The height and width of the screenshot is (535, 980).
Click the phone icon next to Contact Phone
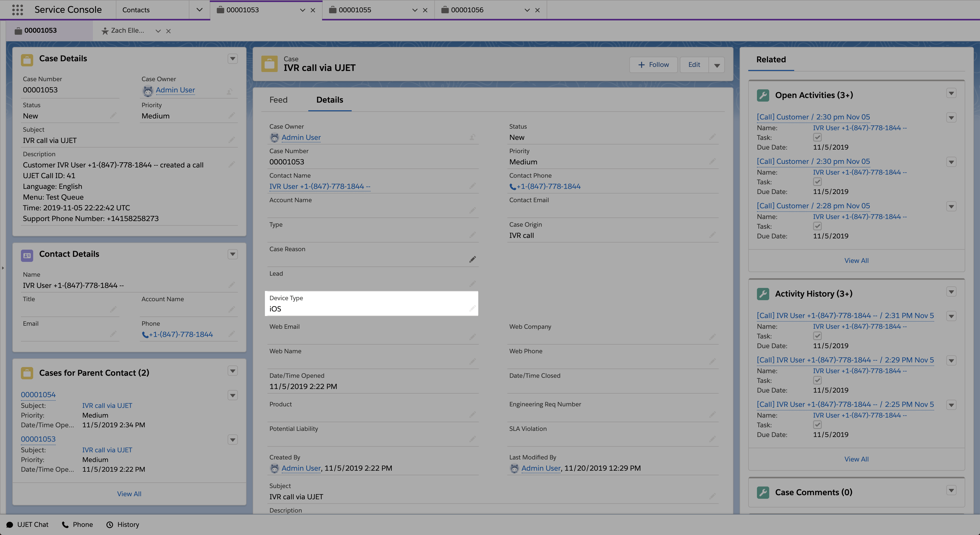(x=513, y=186)
